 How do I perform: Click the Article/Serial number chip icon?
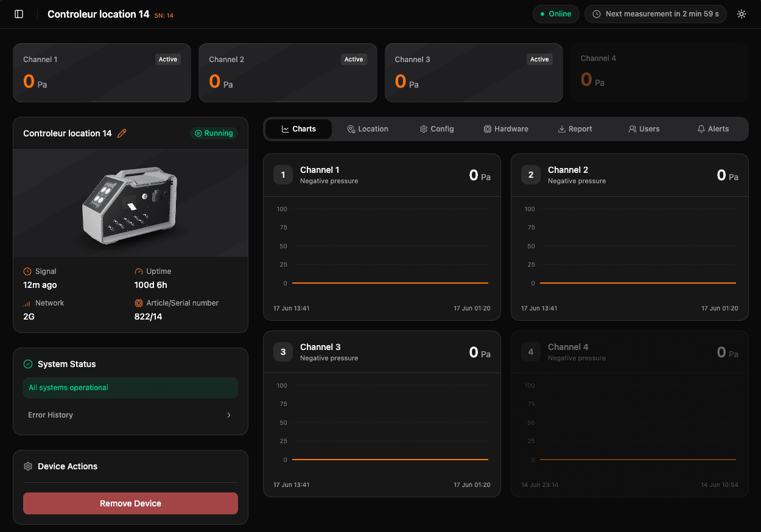(x=138, y=303)
